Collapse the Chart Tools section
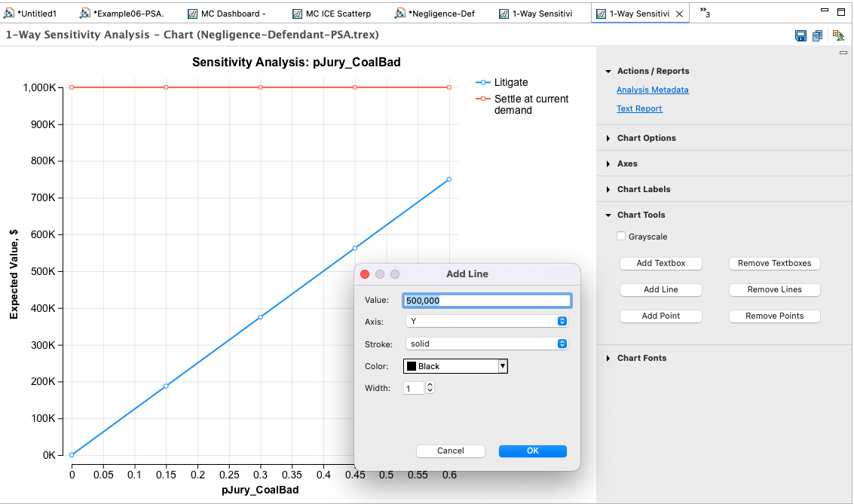 (x=641, y=215)
